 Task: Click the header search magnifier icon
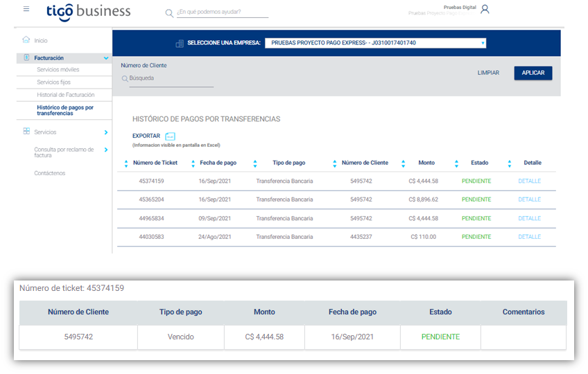tap(169, 13)
